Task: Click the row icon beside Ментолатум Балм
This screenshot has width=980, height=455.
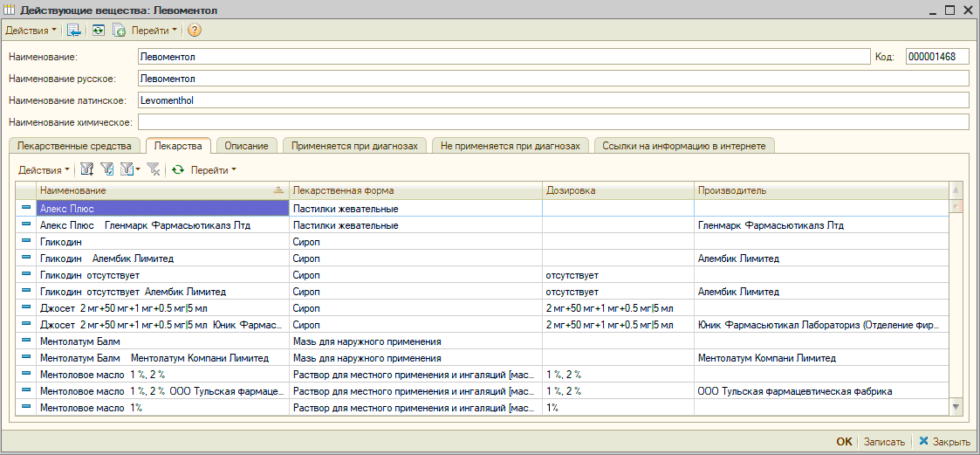Action: click(26, 341)
